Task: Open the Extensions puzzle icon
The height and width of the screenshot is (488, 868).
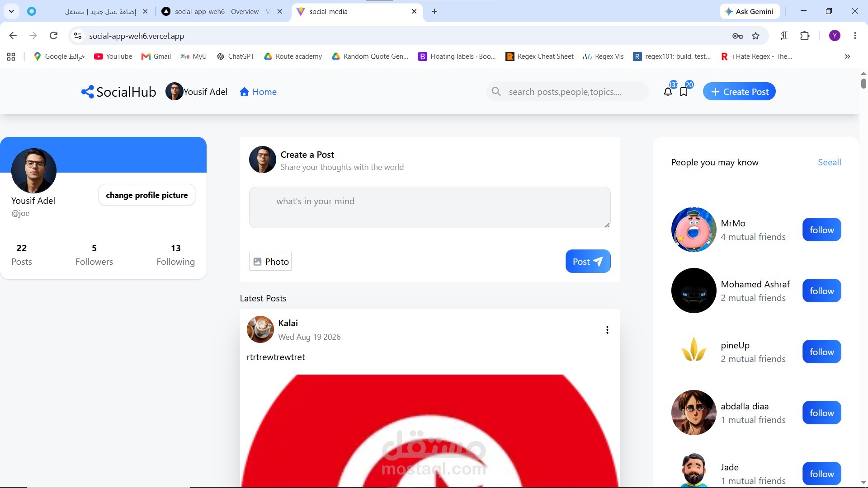Action: pos(805,36)
